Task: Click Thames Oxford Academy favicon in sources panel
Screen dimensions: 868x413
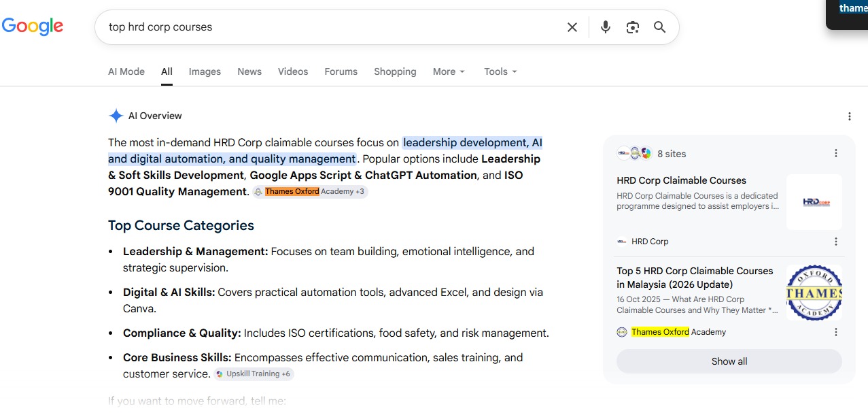Action: click(x=622, y=332)
